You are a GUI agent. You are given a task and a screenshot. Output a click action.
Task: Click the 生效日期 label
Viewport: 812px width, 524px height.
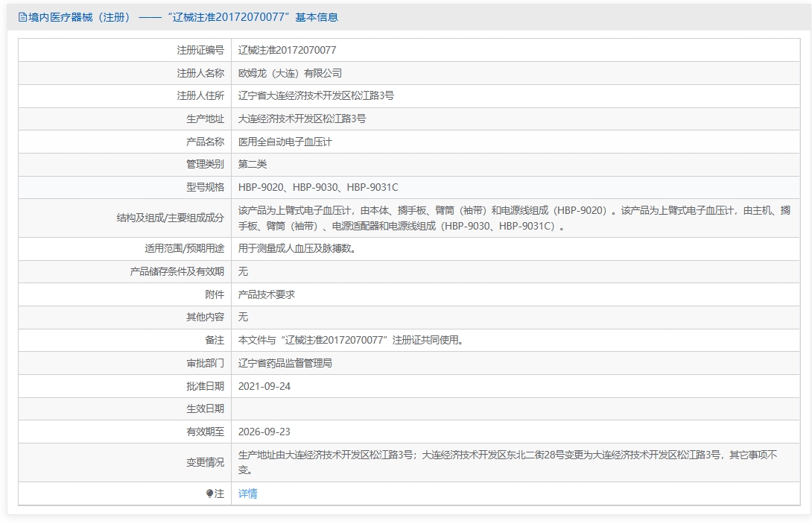[205, 408]
